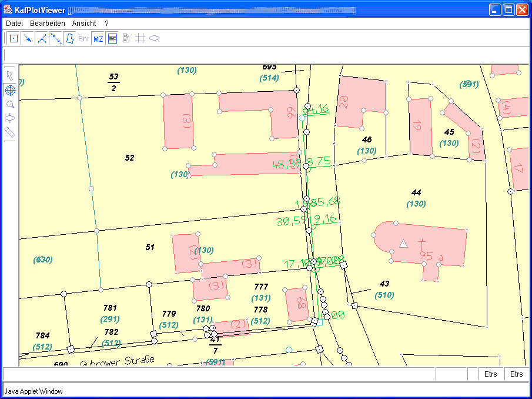Click the parcel polygon outline icon
This screenshot has width=532, height=399.
(x=69, y=39)
